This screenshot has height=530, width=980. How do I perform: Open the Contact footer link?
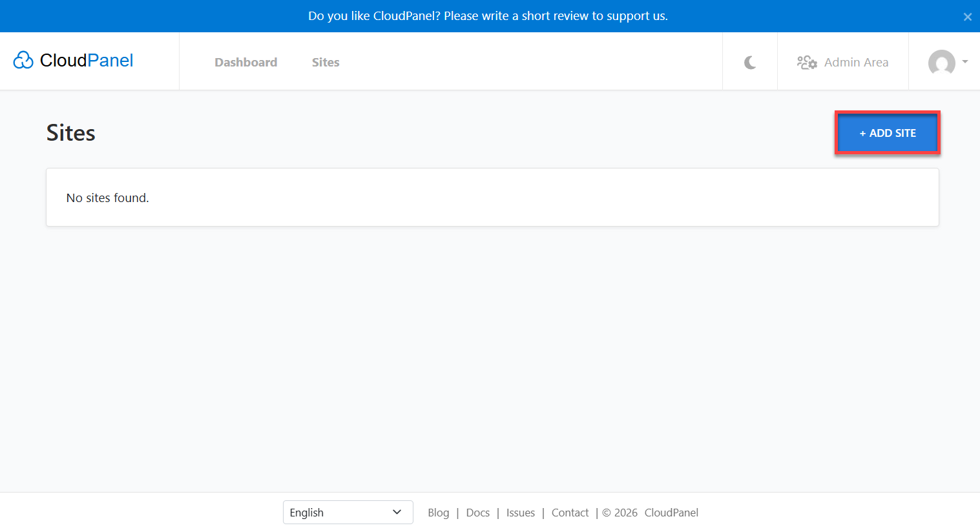[570, 513]
